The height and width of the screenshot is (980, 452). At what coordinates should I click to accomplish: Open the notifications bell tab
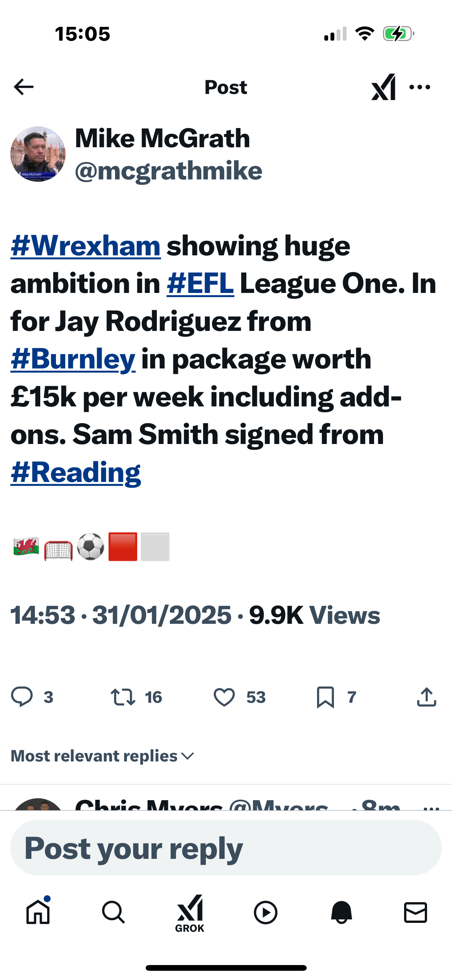point(341,912)
